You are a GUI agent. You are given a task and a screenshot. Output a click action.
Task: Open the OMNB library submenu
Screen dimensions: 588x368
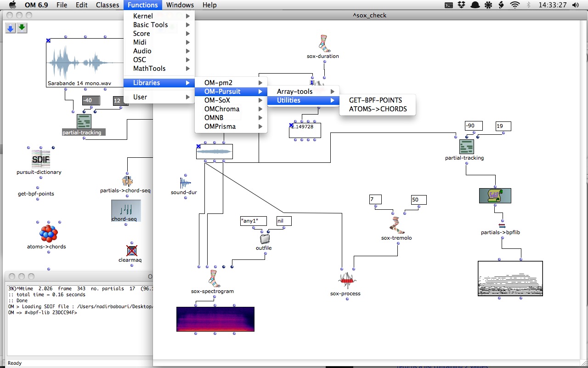pyautogui.click(x=231, y=118)
